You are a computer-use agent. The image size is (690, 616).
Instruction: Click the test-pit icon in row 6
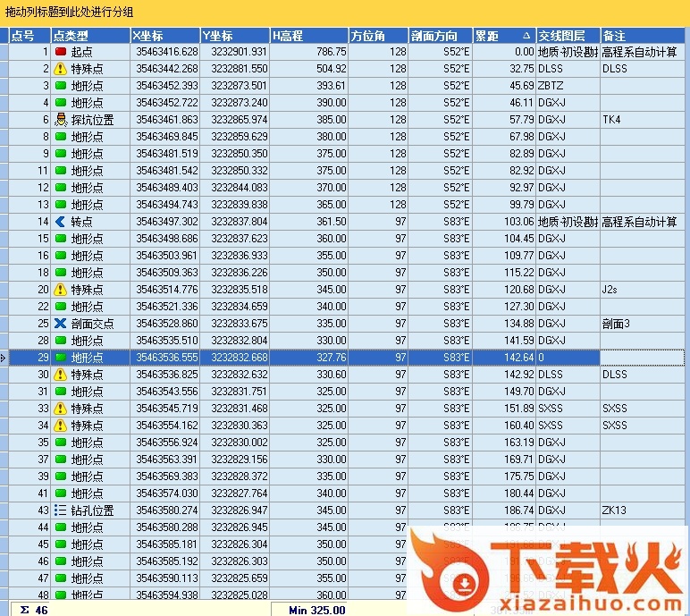pyautogui.click(x=60, y=119)
